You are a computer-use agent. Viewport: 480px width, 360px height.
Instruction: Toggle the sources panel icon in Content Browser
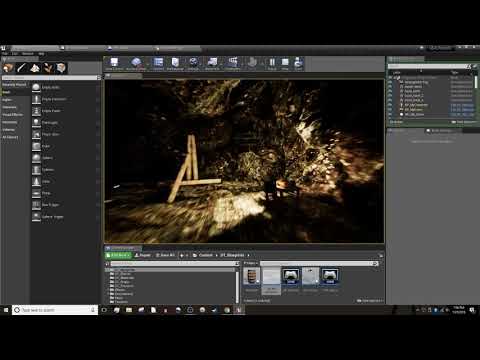[107, 264]
